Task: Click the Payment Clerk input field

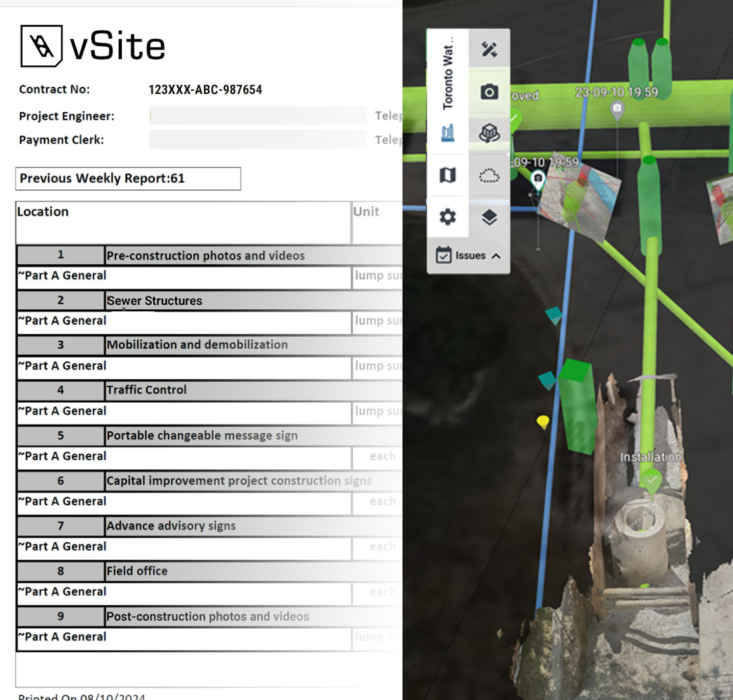Action: click(257, 140)
